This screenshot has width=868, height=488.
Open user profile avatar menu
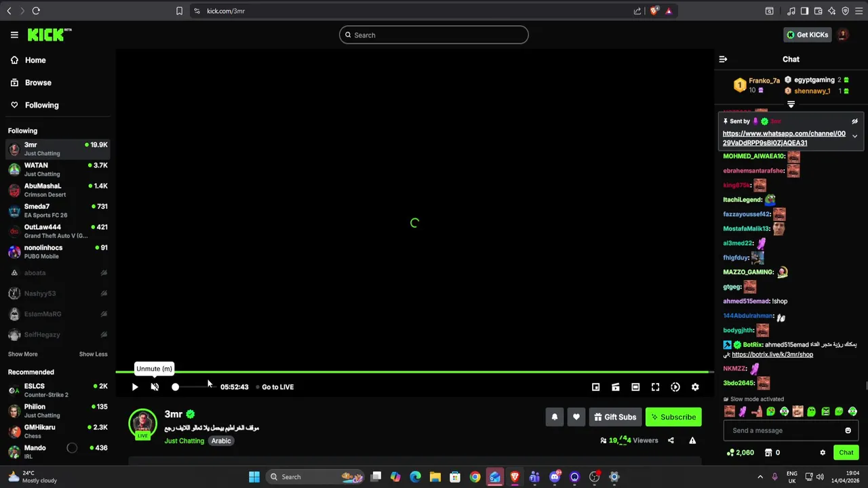[843, 35]
